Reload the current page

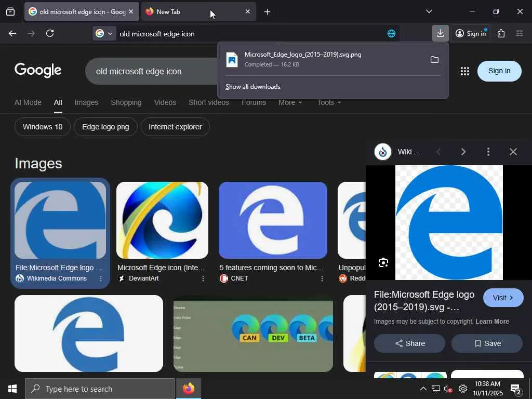pyautogui.click(x=50, y=33)
